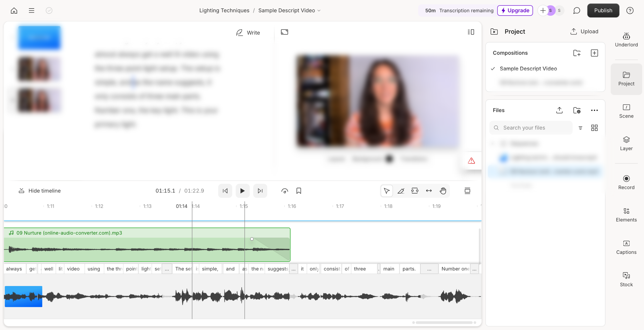644x330 pixels.
Task: Select the Blade edit tool
Action: 400,191
